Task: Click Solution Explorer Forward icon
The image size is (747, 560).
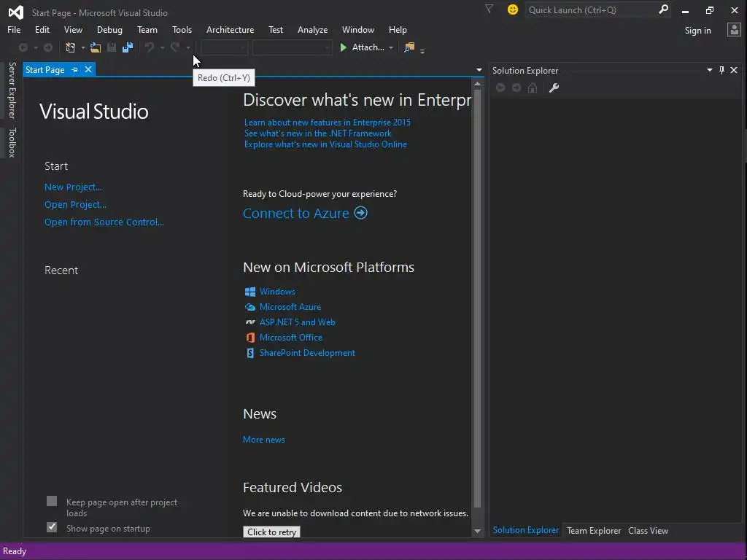Action: (516, 87)
